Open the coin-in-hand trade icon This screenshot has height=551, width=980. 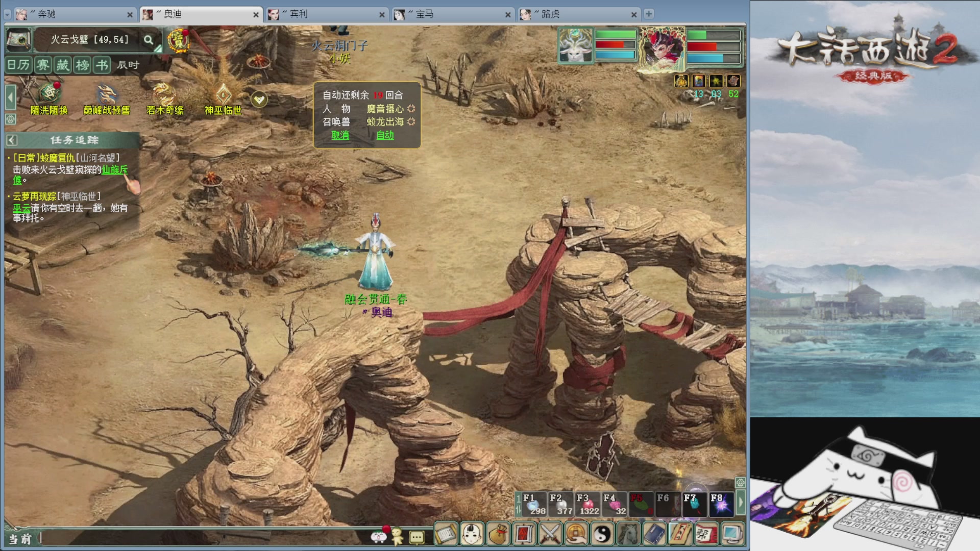pos(576,534)
